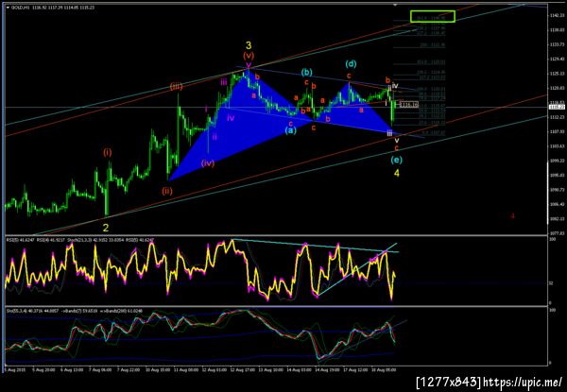Select the orange (v) wave label under 3

click(x=249, y=56)
